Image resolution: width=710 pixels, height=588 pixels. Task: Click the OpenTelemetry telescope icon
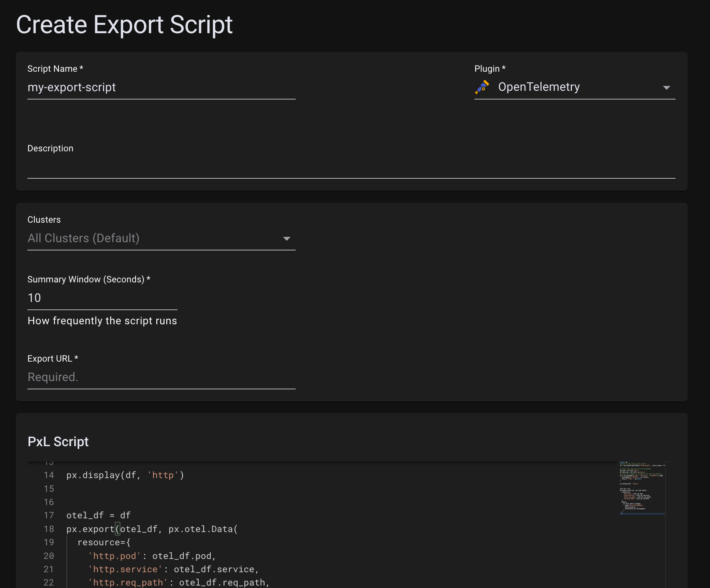click(482, 87)
